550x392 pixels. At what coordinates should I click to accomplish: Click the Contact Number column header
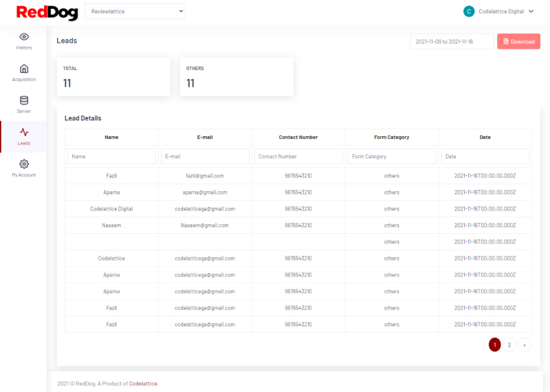[x=298, y=138]
